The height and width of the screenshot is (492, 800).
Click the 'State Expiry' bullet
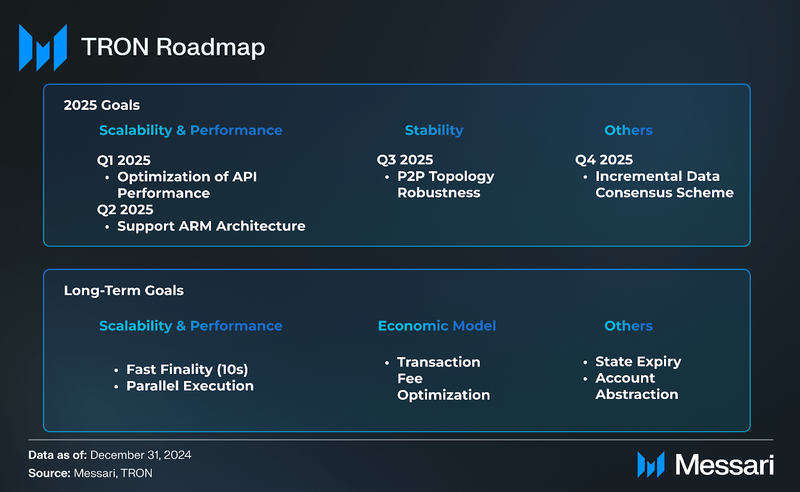(638, 361)
